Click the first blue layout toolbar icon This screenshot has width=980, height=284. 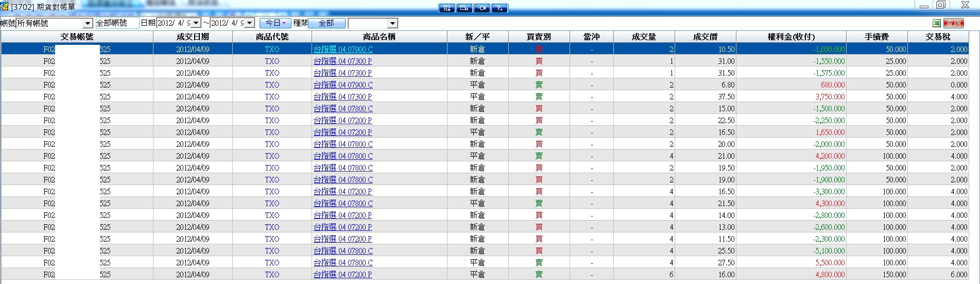point(446,8)
